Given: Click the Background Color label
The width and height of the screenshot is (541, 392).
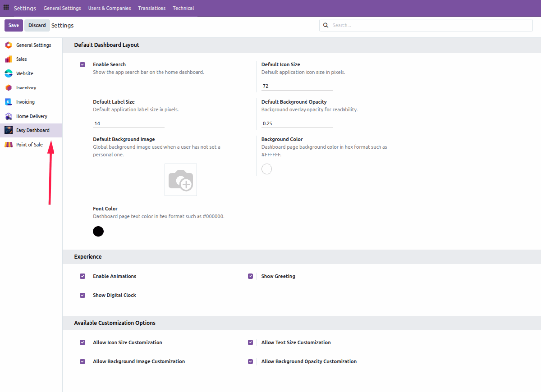Looking at the screenshot, I should click(x=282, y=139).
